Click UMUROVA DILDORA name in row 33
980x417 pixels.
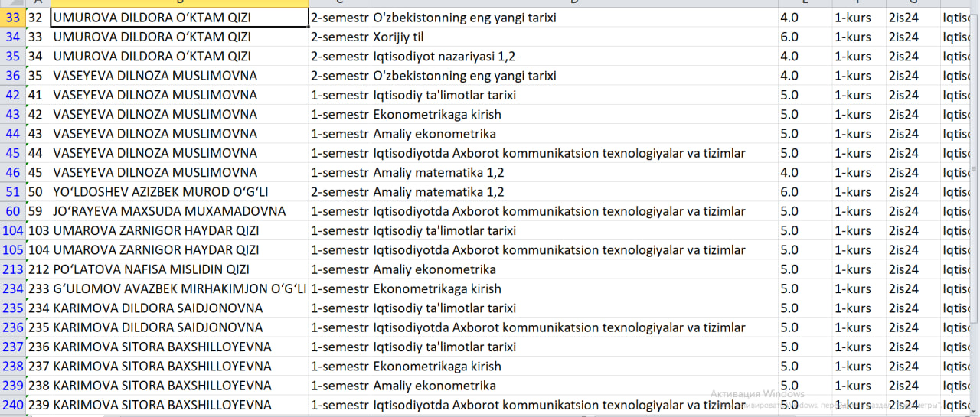pyautogui.click(x=180, y=18)
